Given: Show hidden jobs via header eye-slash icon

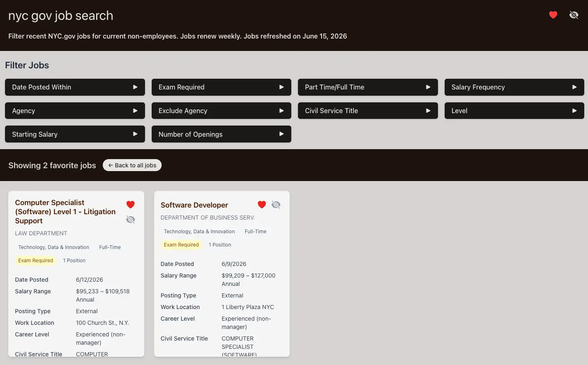Looking at the screenshot, I should tap(574, 15).
